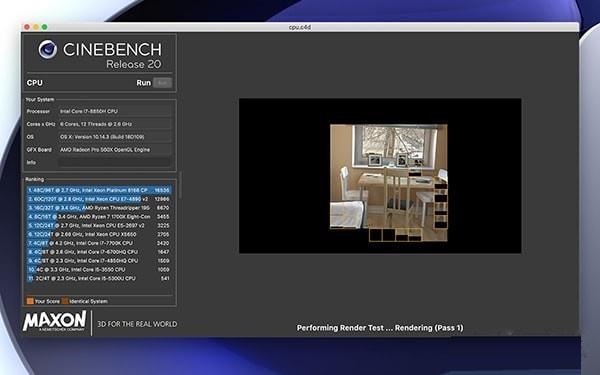Click the Identical System legend swatch
This screenshot has height=375, width=600.
65,301
